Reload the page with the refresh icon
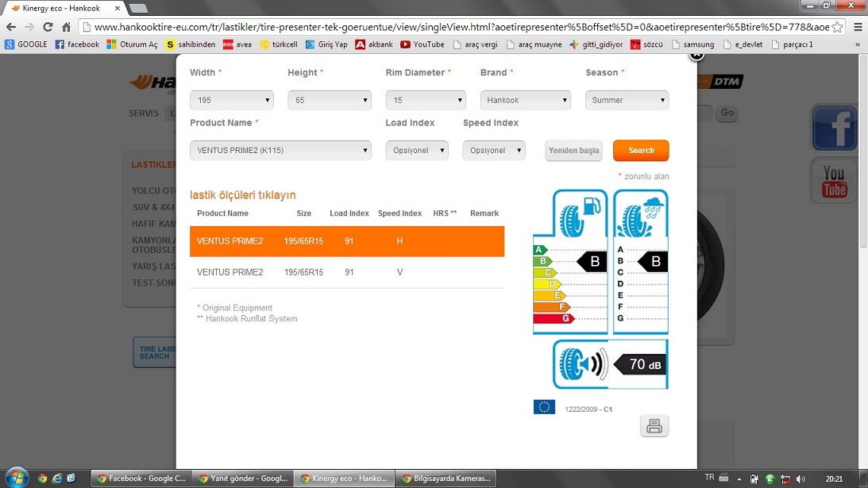 (x=48, y=27)
